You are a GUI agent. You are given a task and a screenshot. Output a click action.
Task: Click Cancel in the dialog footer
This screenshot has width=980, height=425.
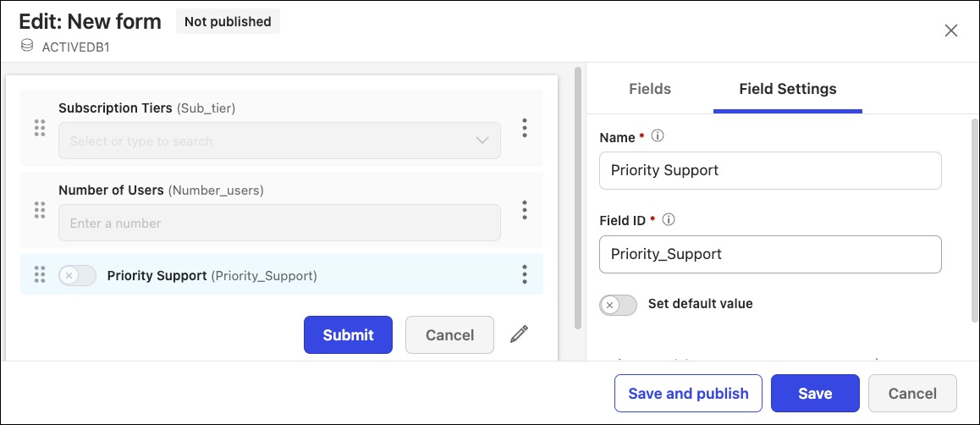tap(912, 393)
